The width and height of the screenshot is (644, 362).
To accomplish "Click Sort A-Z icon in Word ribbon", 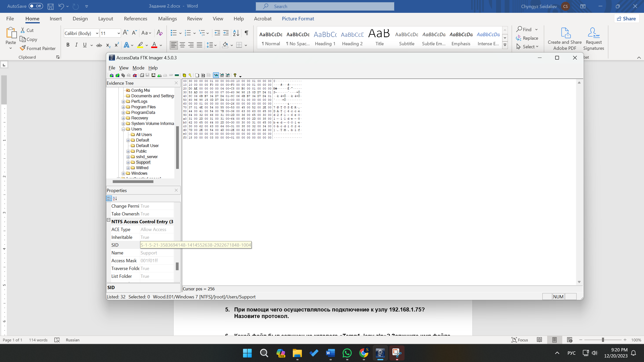I will tap(236, 33).
